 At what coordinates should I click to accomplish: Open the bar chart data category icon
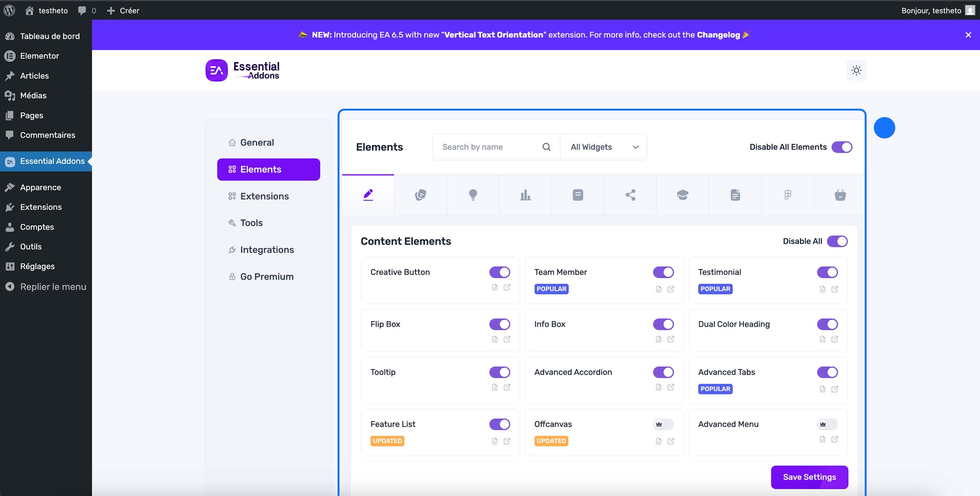(525, 195)
